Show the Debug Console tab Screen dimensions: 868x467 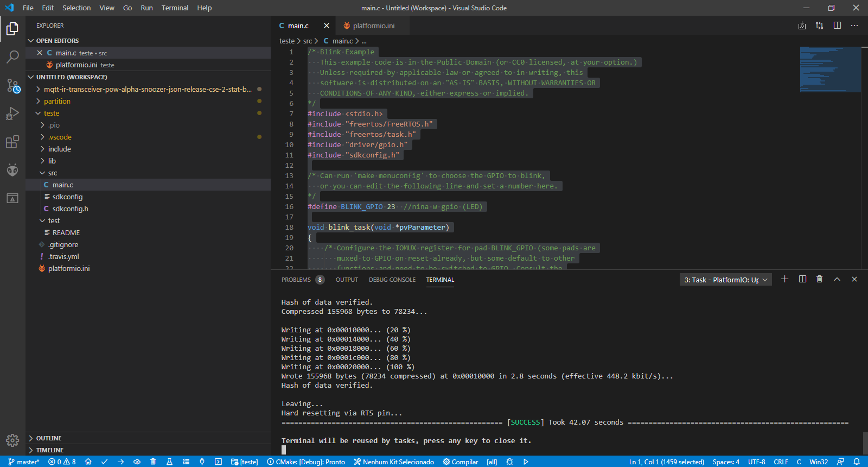click(392, 280)
